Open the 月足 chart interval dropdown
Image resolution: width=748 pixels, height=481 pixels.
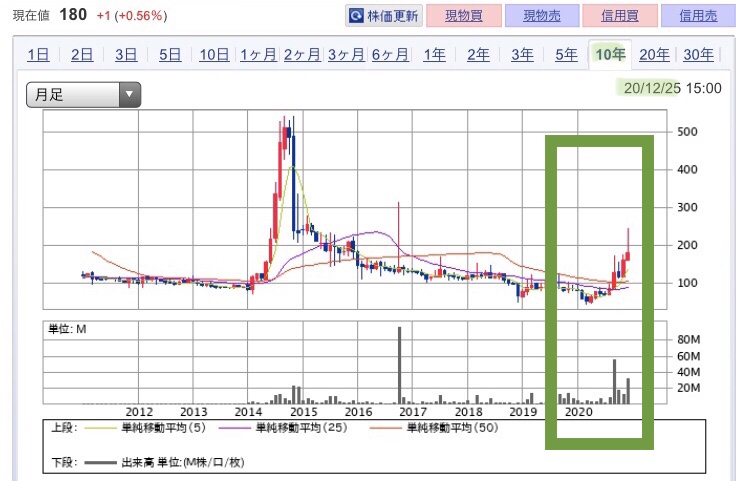pyautogui.click(x=83, y=95)
